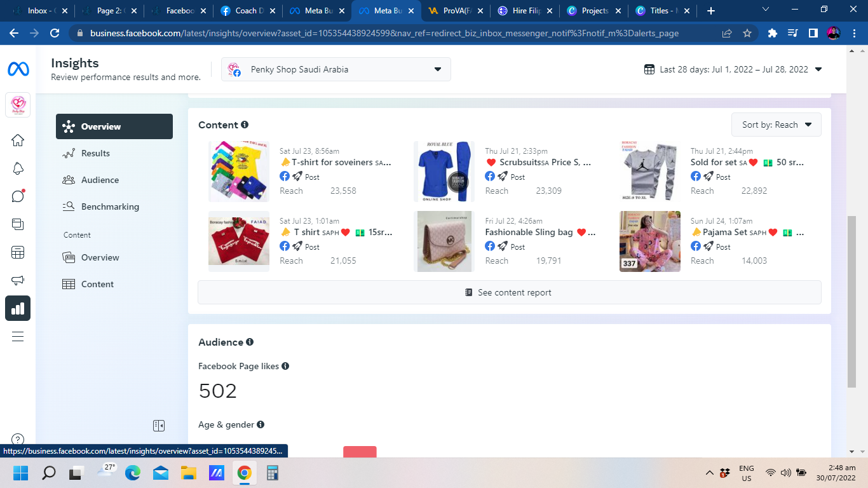
Task: Open the Sort by: Reach dropdown
Action: click(776, 125)
